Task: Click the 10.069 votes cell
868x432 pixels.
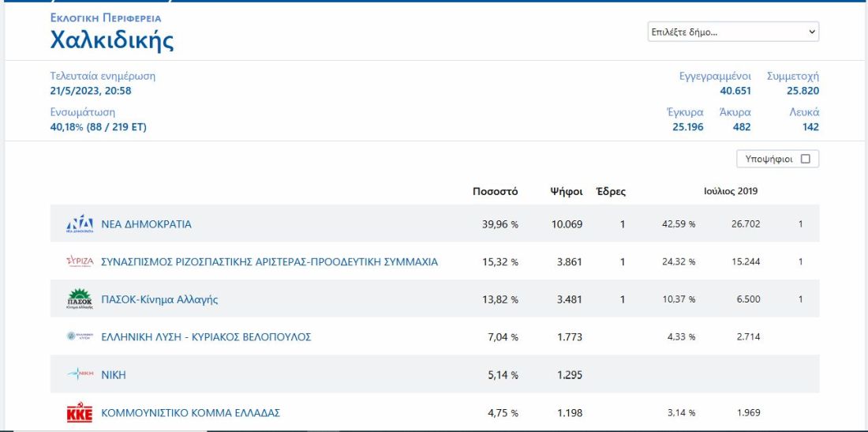Action: coord(567,224)
